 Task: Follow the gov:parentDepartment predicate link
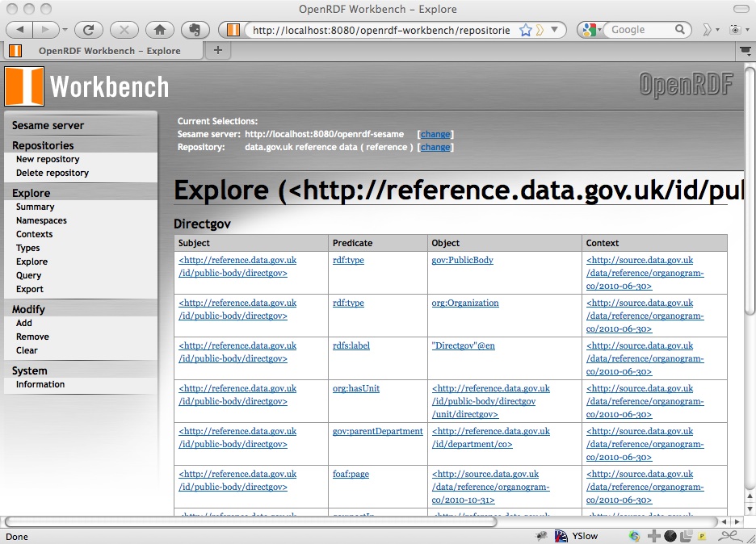[377, 431]
